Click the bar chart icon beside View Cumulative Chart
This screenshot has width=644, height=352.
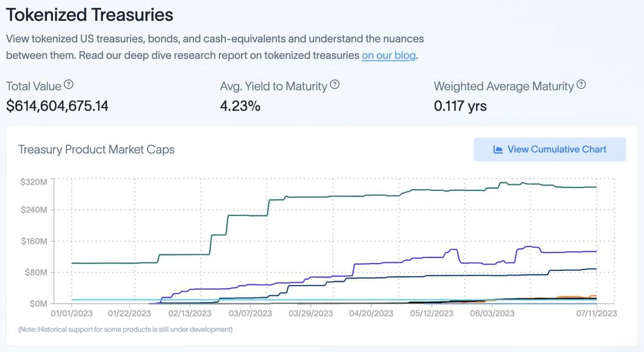(498, 149)
